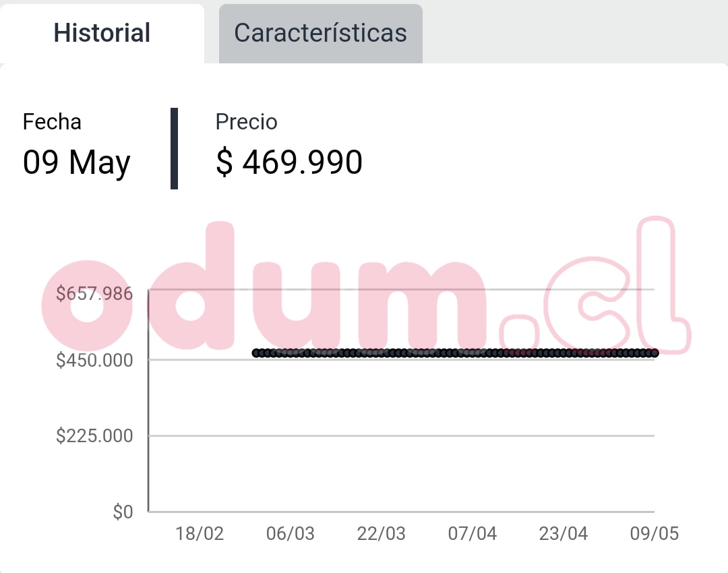Viewport: 728px width, 573px height.
Task: Click the 06/03 x-axis date label
Action: 291,534
